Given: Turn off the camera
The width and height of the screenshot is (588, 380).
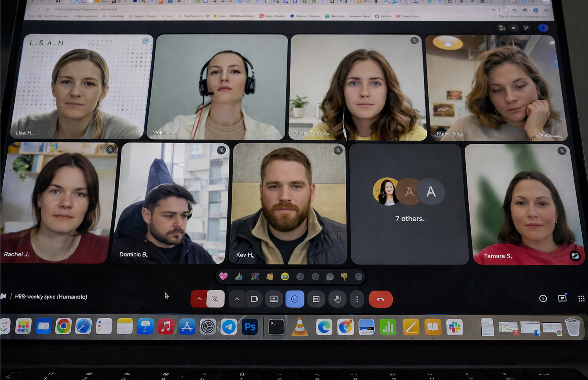Looking at the screenshot, I should pos(254,299).
